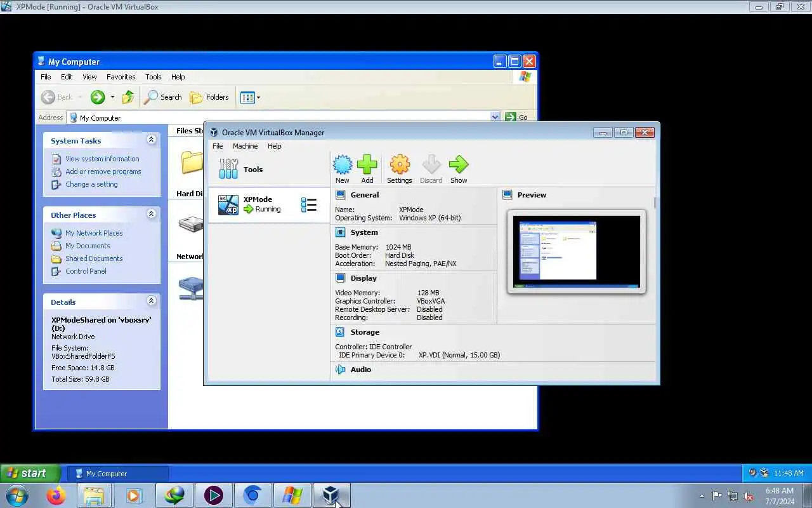
Task: Click the Action Center flag tray icon
Action: (717, 496)
